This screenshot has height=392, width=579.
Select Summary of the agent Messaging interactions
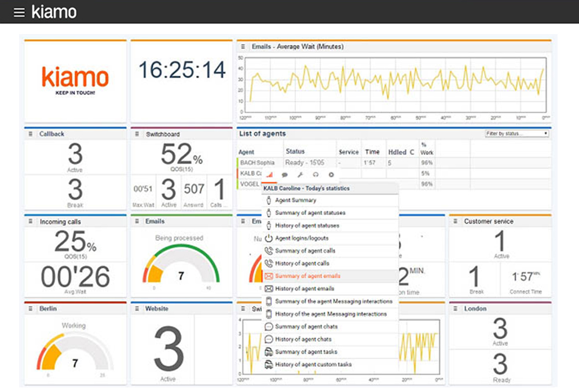[330, 301]
